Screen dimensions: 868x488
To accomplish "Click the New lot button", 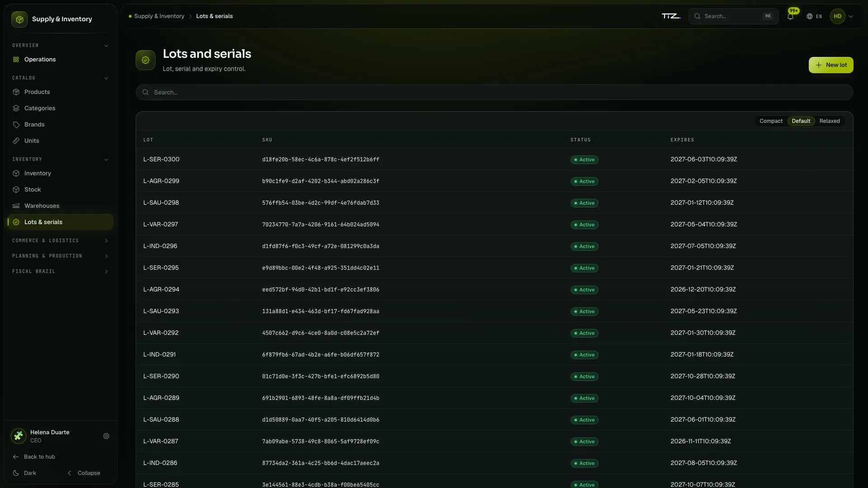I will coord(831,65).
